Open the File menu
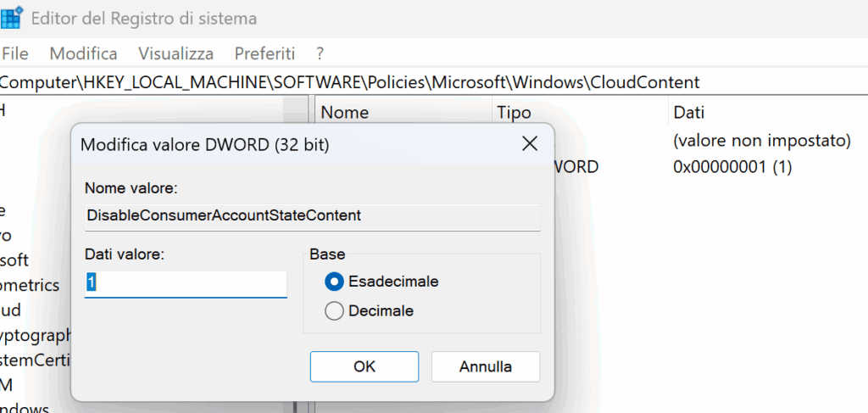This screenshot has height=413, width=868. point(15,53)
